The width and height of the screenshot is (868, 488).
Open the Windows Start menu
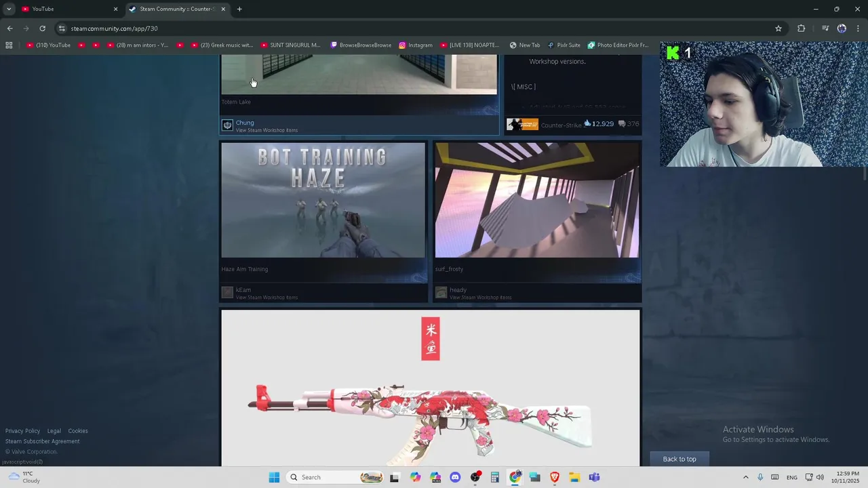tap(274, 477)
